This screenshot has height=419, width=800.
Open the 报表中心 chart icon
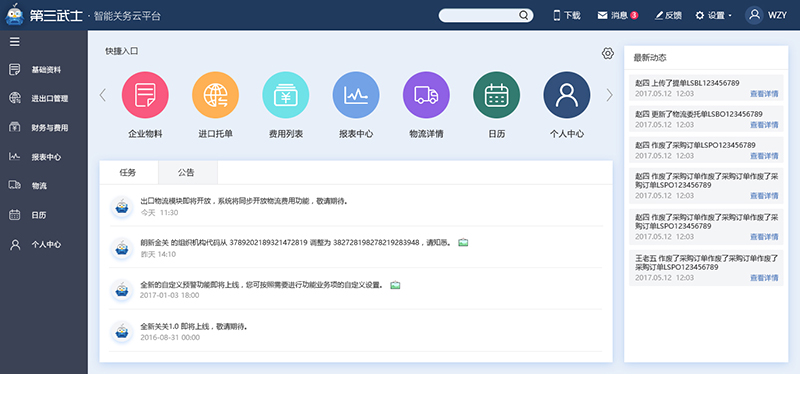pos(356,95)
